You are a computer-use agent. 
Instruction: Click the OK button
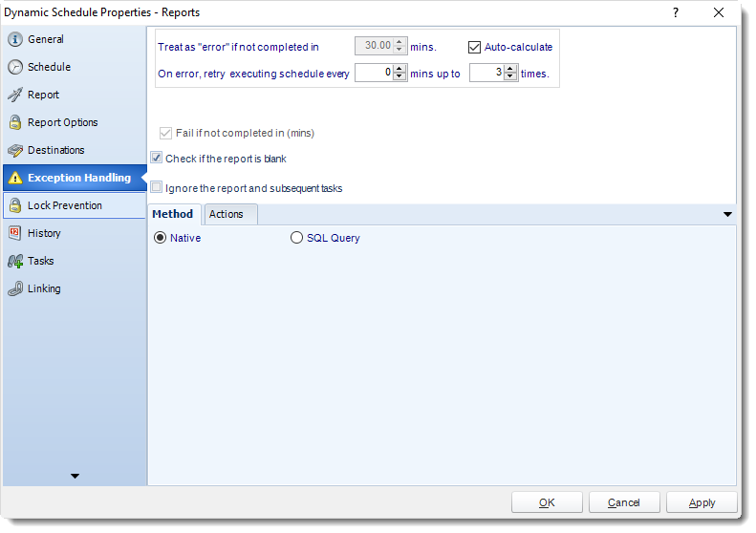pos(548,502)
